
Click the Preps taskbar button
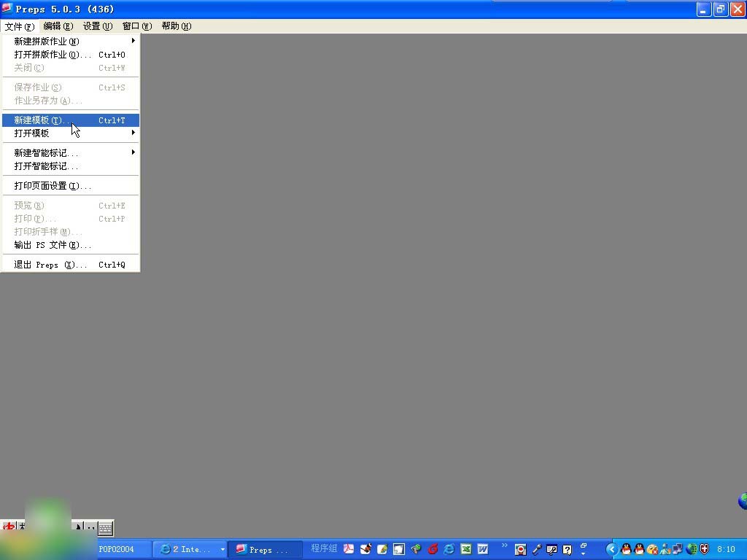[266, 550]
